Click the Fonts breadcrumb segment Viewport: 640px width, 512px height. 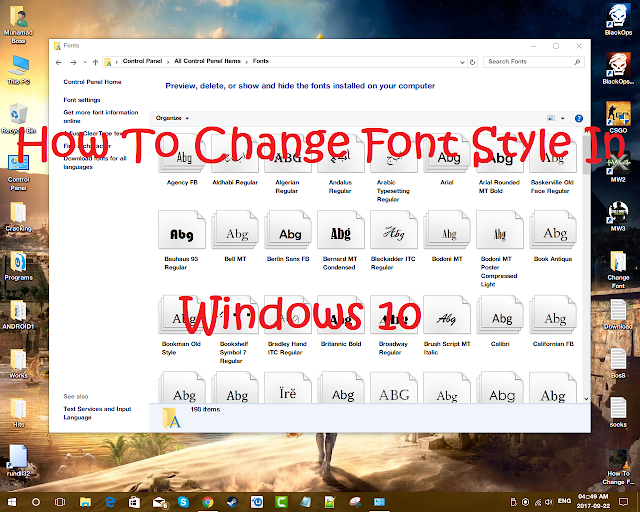[x=260, y=61]
